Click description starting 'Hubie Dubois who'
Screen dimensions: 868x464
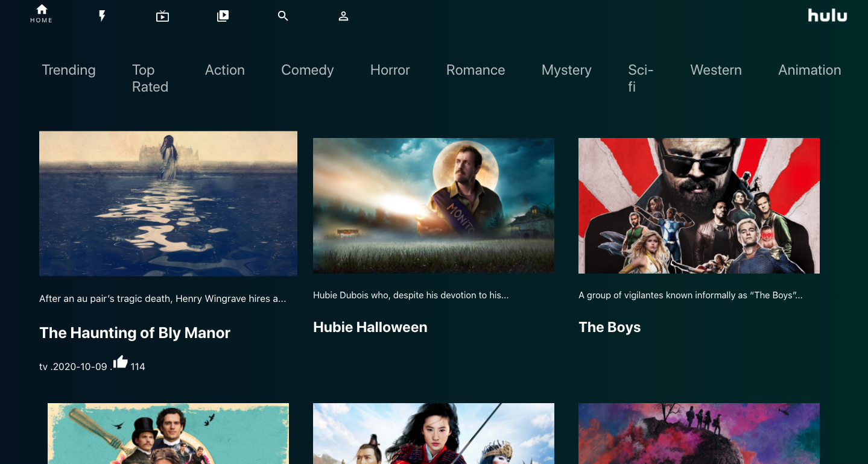(x=411, y=295)
